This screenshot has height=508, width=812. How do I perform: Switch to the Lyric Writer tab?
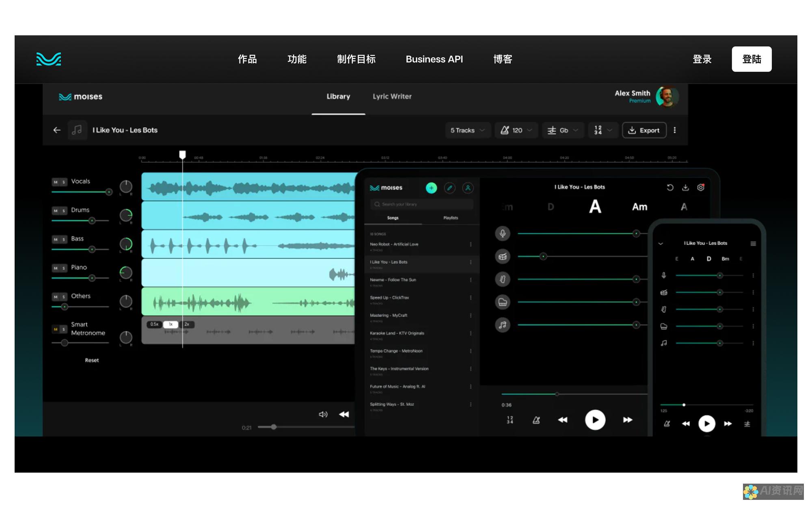pos(392,97)
